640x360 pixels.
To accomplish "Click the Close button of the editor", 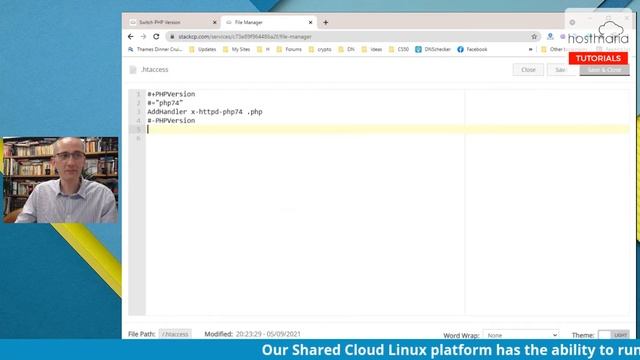I will click(x=528, y=70).
